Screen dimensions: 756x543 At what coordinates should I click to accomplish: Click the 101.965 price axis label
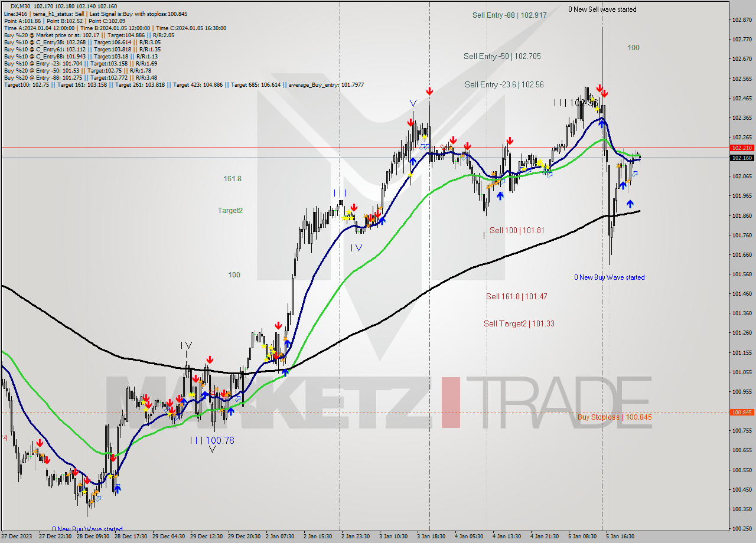[x=741, y=196]
